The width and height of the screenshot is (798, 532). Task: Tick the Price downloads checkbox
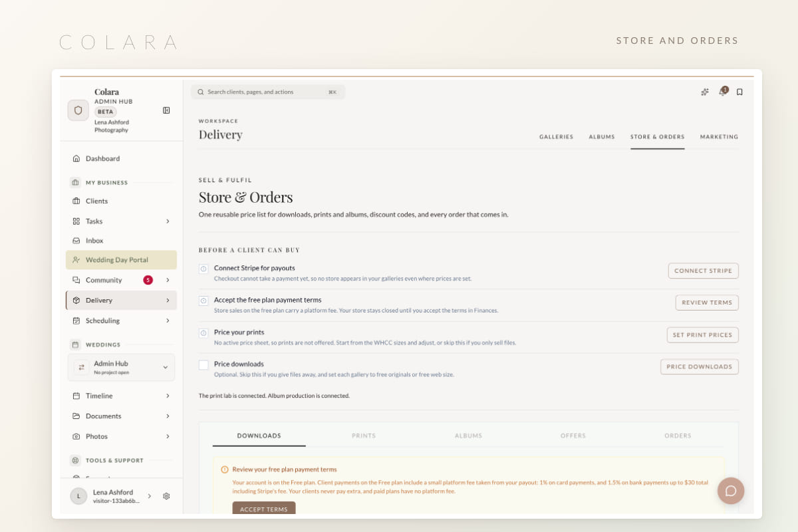tap(203, 364)
